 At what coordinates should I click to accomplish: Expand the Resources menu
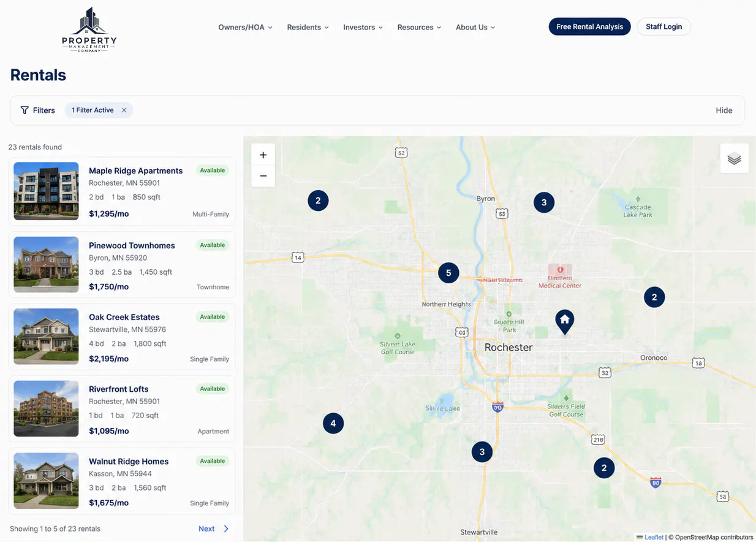tap(419, 27)
